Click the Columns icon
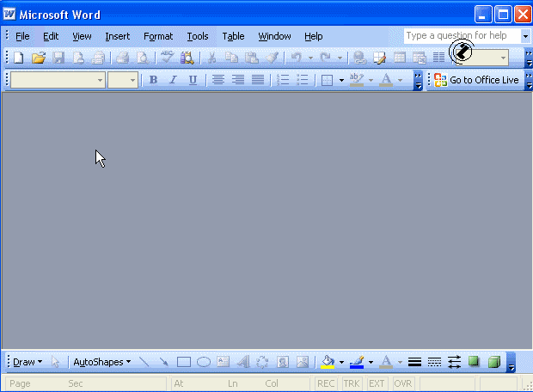Image resolution: width=533 pixels, height=392 pixels. coord(438,58)
